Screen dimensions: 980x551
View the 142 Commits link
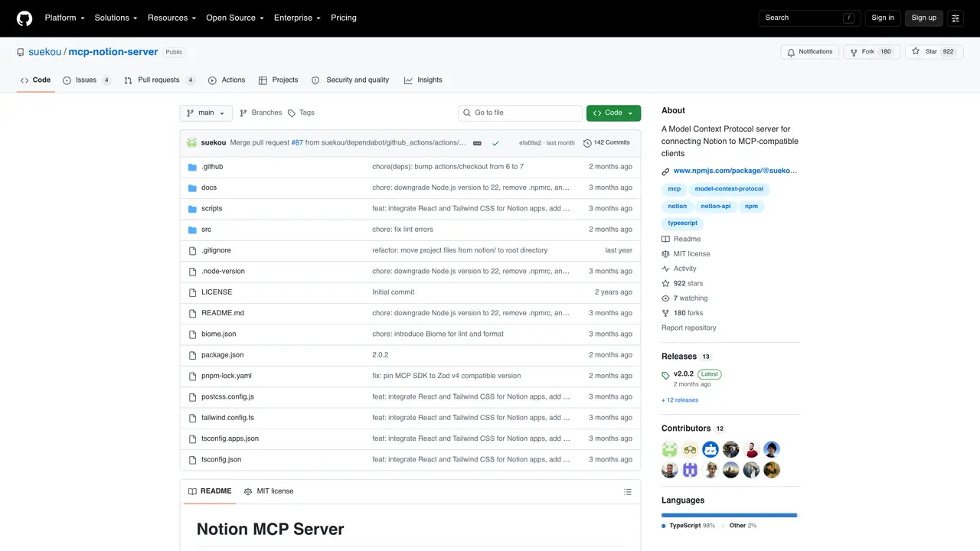pos(606,143)
